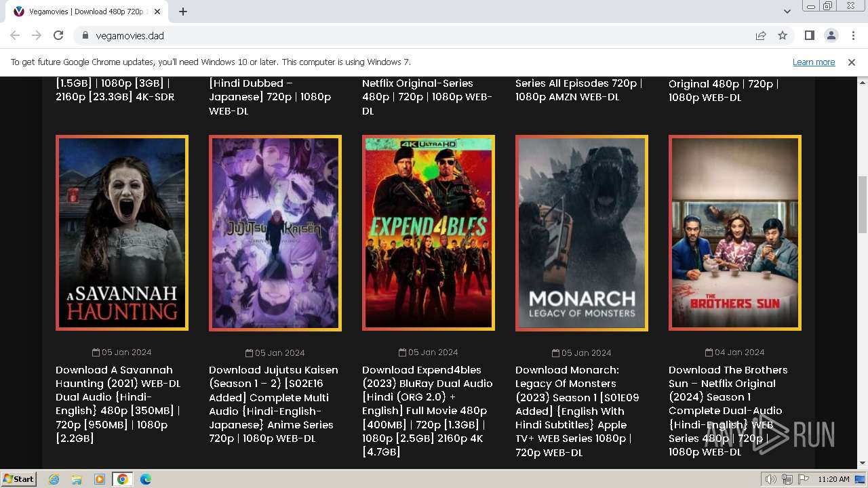Image resolution: width=868 pixels, height=488 pixels.
Task: Open Windows Media Player in taskbar
Action: click(x=100, y=479)
